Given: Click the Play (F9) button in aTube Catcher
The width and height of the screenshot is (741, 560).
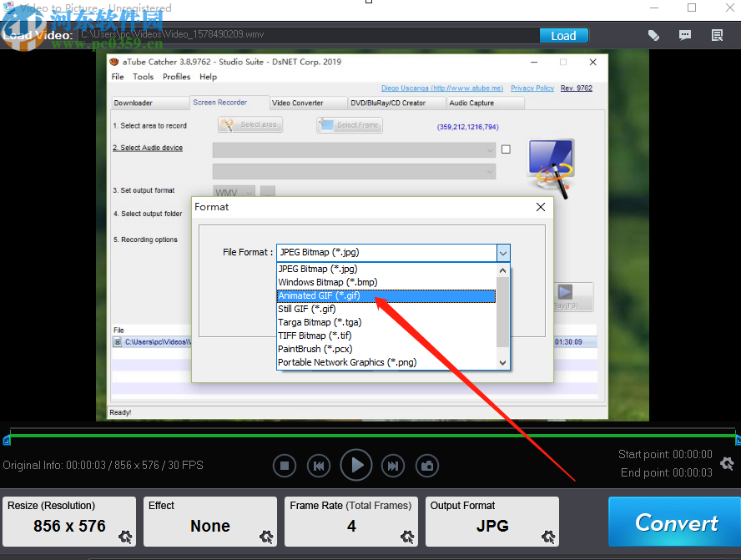Looking at the screenshot, I should pyautogui.click(x=572, y=297).
